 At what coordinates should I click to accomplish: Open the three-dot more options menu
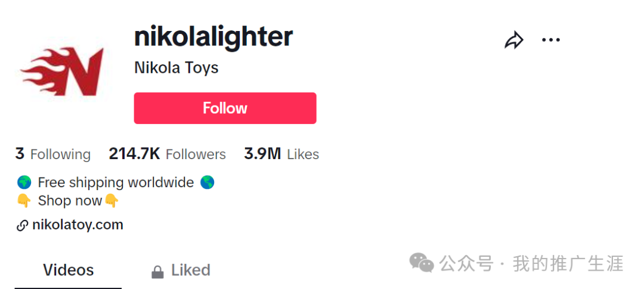click(551, 41)
